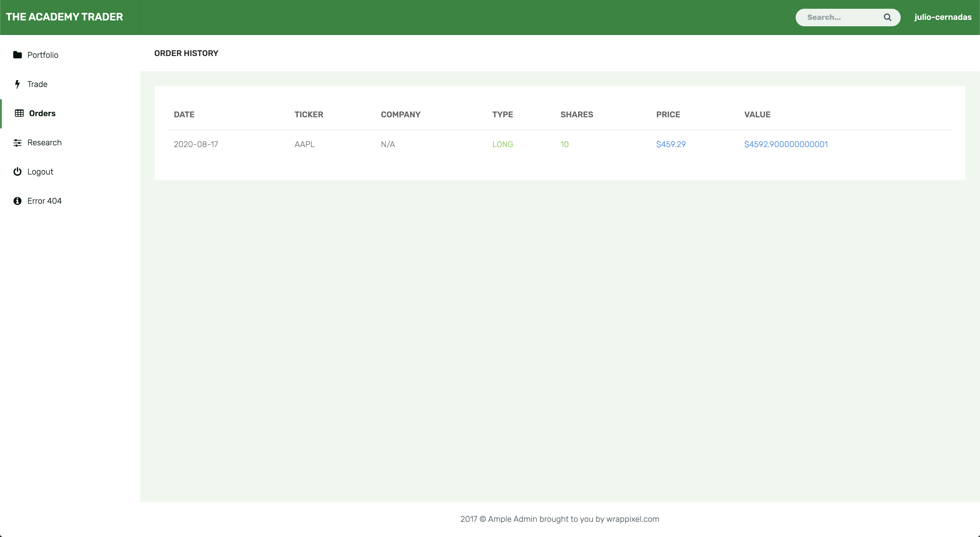Click the Portfolio folder icon

coord(17,55)
